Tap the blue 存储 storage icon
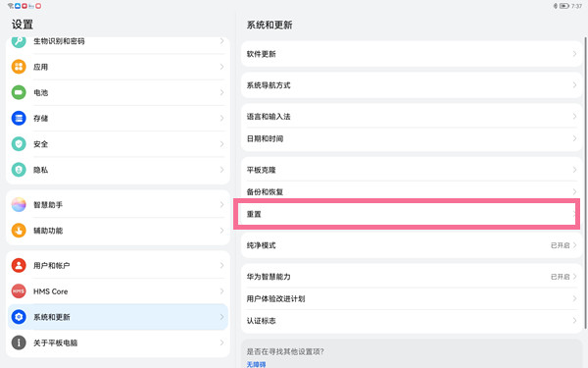The image size is (588, 368). pyautogui.click(x=19, y=119)
